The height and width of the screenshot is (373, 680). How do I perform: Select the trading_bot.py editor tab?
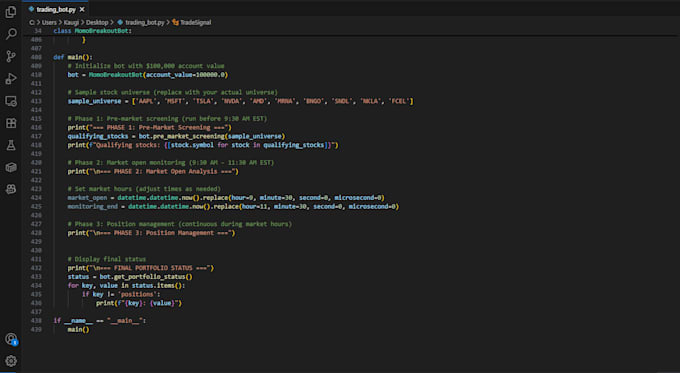(56, 9)
